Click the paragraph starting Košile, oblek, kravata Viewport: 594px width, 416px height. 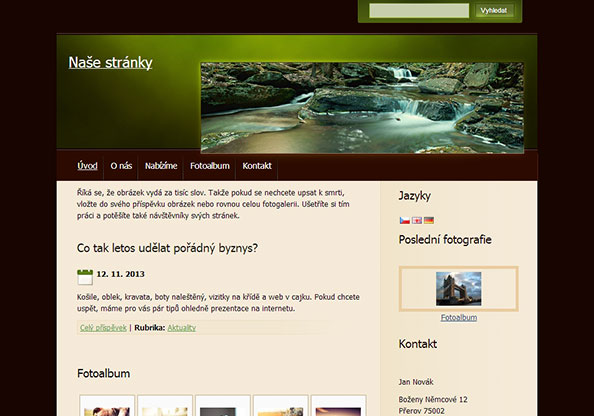(218, 303)
